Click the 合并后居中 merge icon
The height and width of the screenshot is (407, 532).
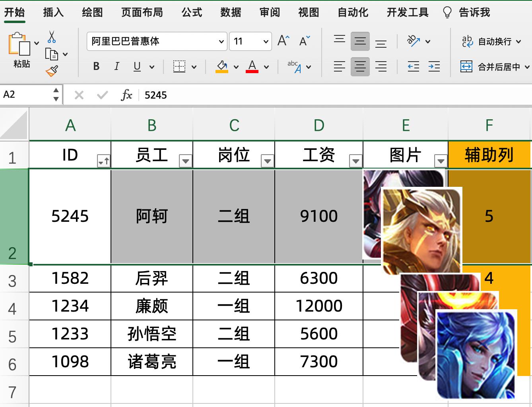pyautogui.click(x=493, y=66)
